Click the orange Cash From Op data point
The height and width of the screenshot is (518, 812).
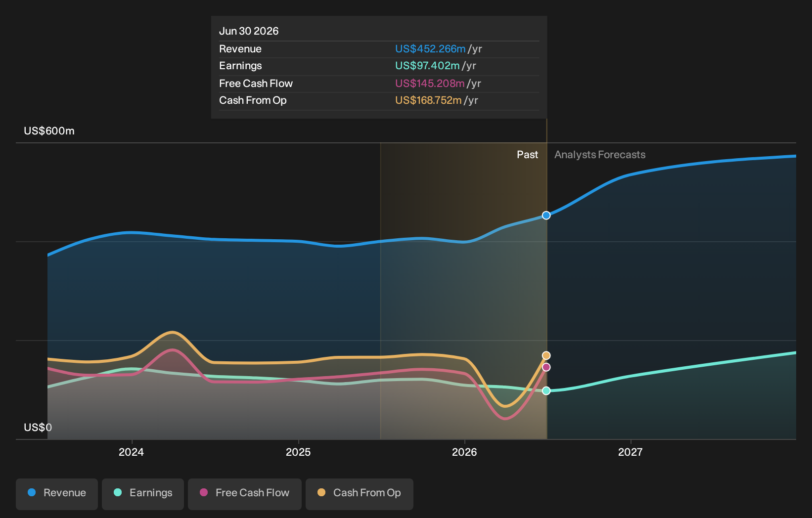(546, 355)
